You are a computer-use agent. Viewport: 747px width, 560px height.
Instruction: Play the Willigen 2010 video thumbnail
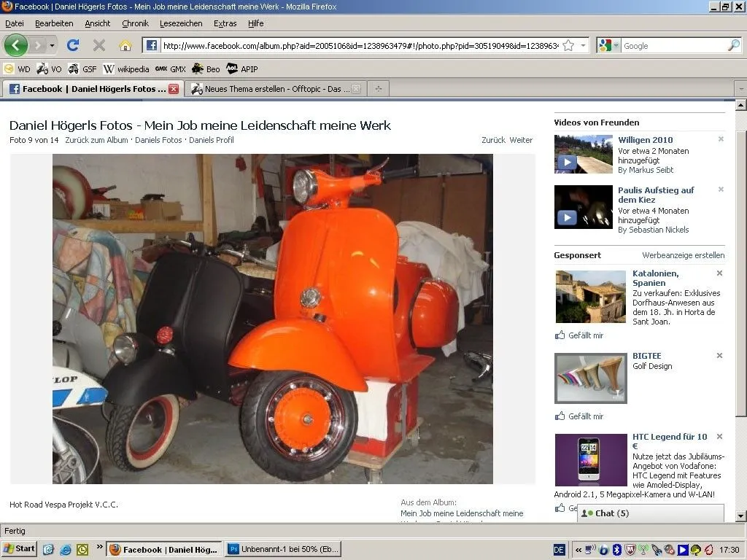coord(583,154)
